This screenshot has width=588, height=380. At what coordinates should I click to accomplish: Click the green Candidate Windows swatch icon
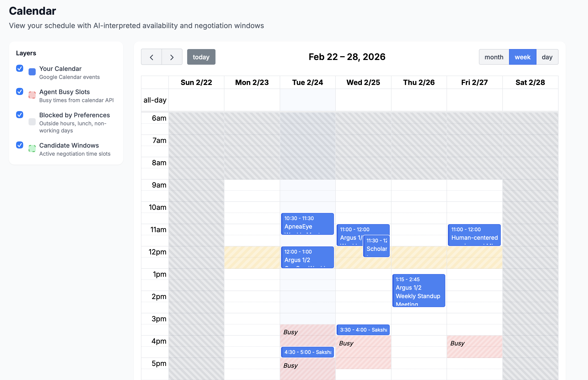point(32,149)
